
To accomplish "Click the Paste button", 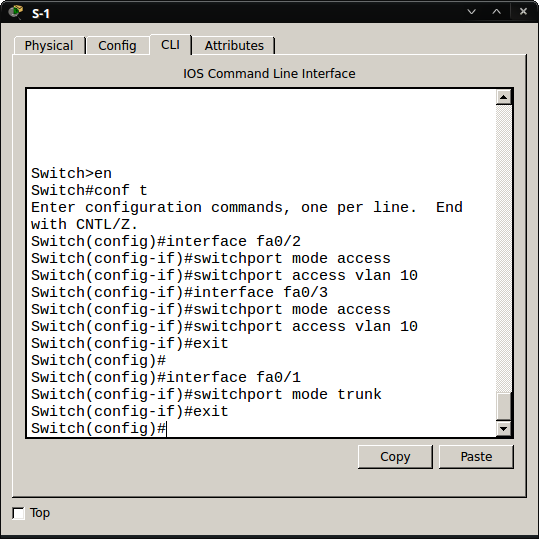I will point(476,457).
